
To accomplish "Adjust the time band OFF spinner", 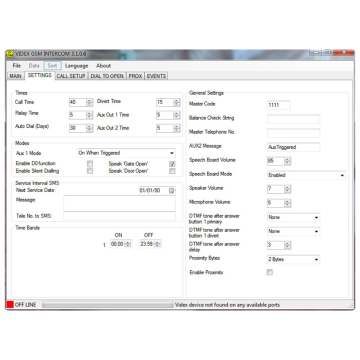I will 157,244.
